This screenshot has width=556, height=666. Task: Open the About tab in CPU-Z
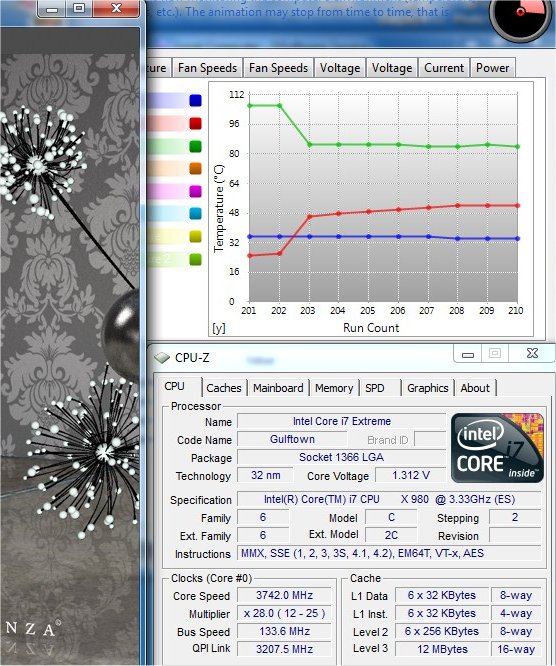click(475, 388)
